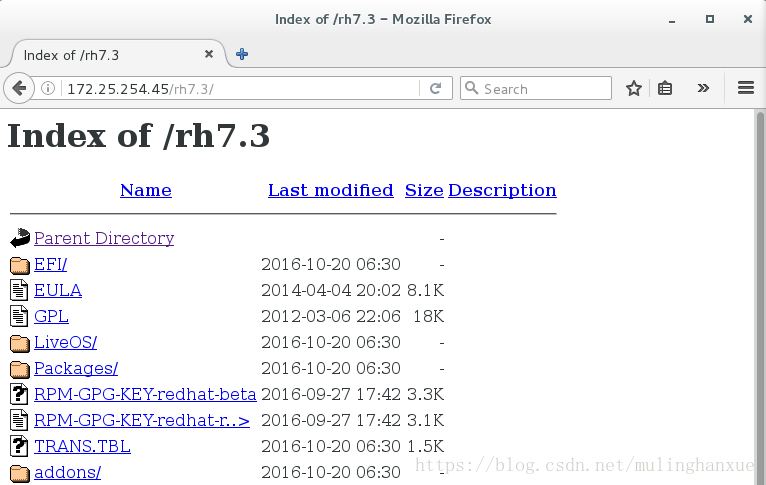Click the 8.1K size of EULA
The image size is (766, 485).
click(x=426, y=290)
